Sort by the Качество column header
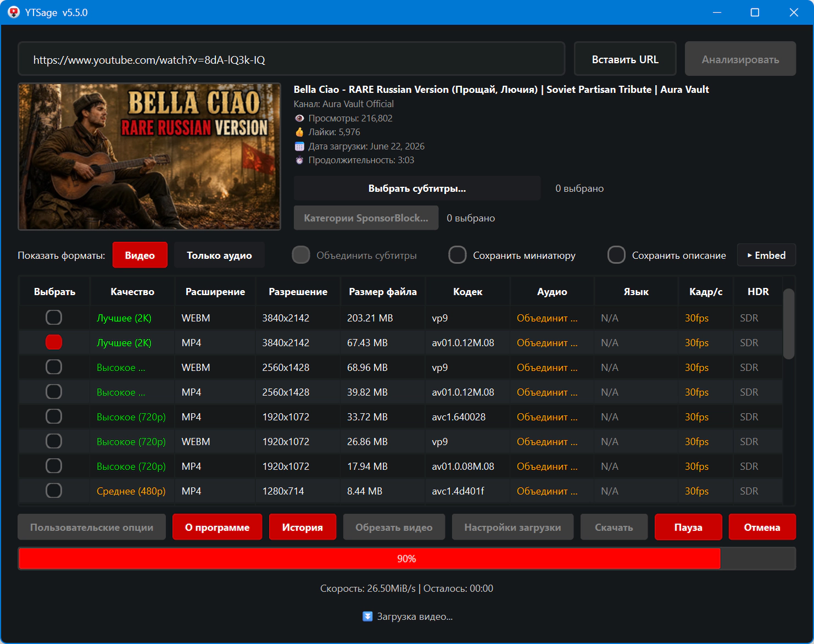 (132, 292)
